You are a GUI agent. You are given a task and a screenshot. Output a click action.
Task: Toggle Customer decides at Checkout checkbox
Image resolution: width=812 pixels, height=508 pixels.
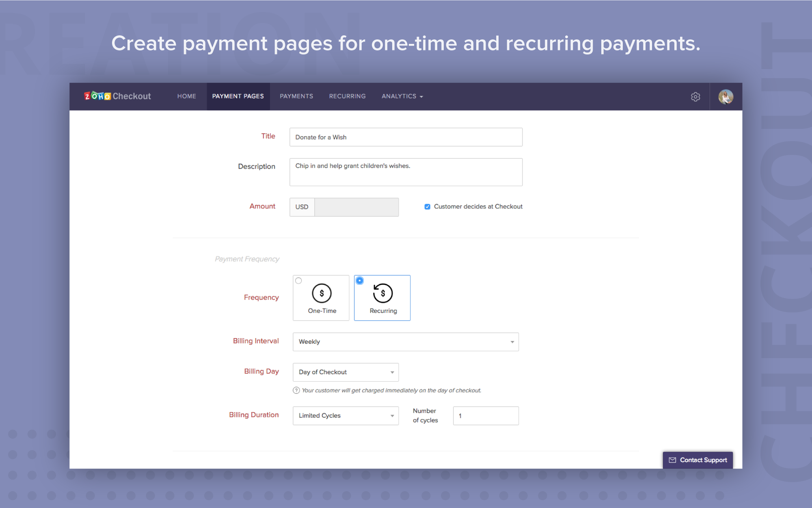coord(427,207)
